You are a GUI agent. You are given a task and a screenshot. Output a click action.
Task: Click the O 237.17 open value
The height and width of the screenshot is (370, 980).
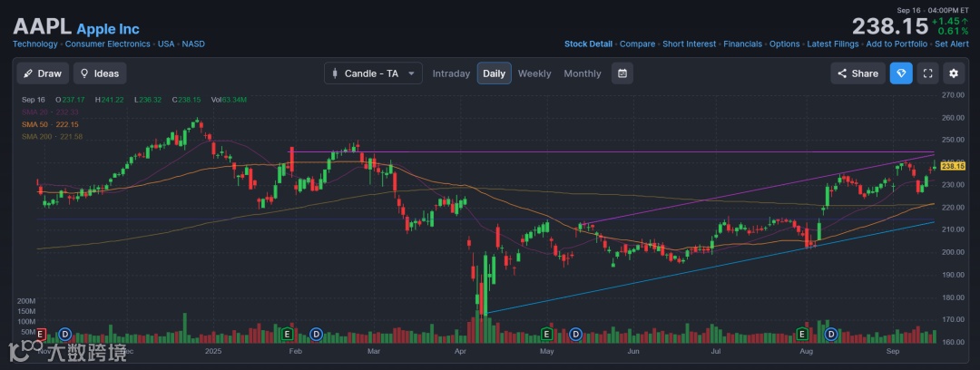[x=69, y=100]
